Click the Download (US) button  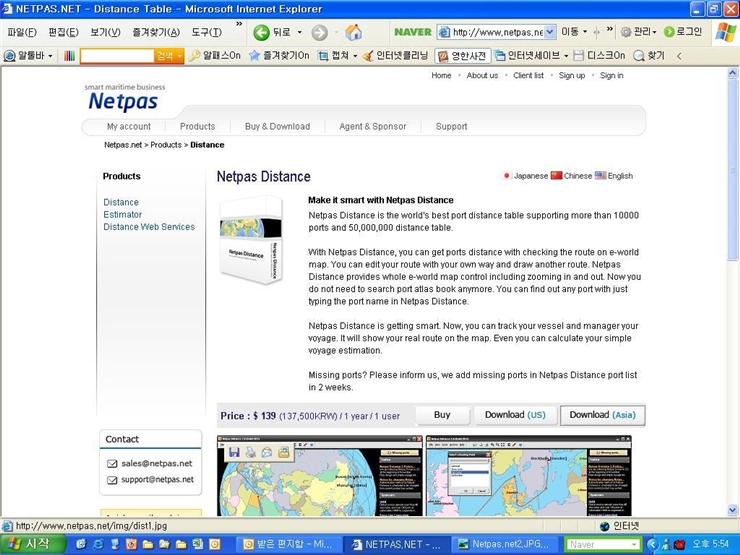(x=515, y=415)
